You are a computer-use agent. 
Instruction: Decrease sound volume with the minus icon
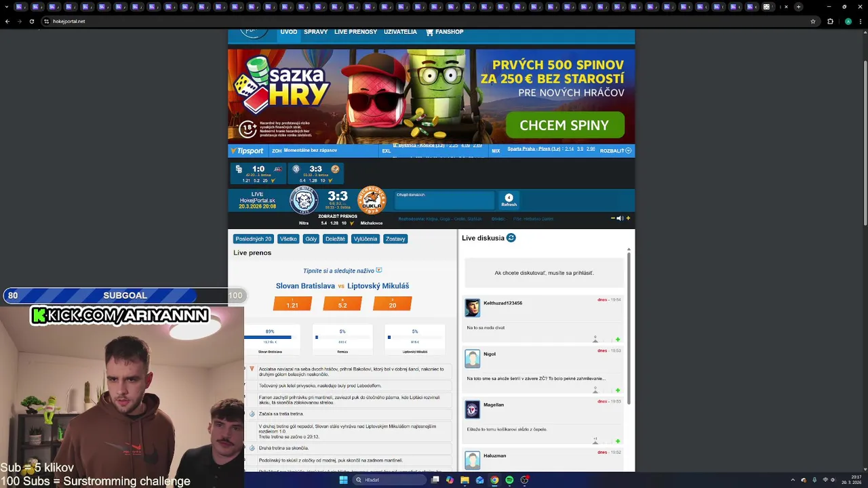(x=613, y=218)
